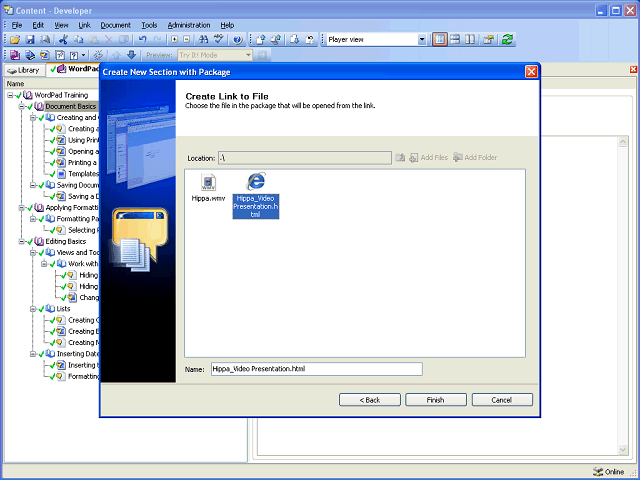Open the Edit menu
Viewport: 640px width, 480px height.
[38, 25]
